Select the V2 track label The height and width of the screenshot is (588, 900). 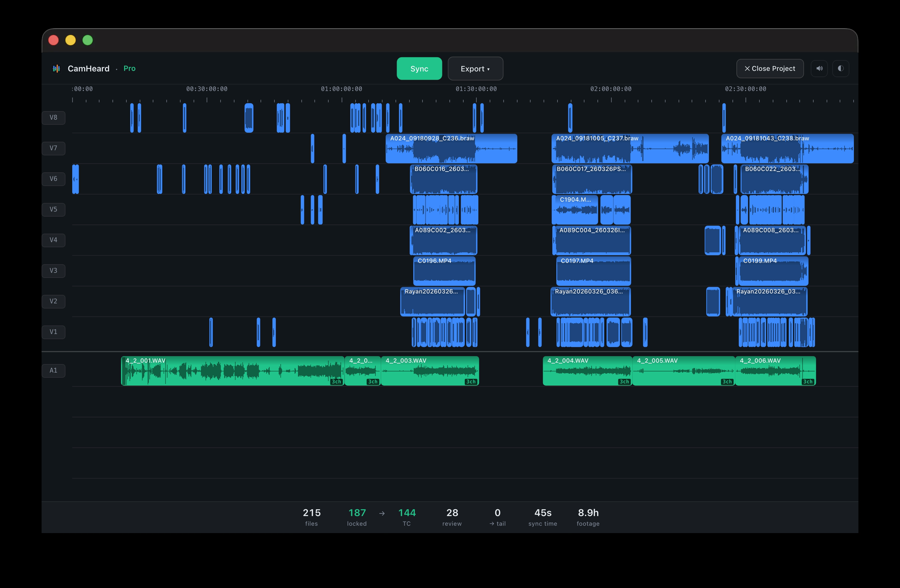pos(53,301)
